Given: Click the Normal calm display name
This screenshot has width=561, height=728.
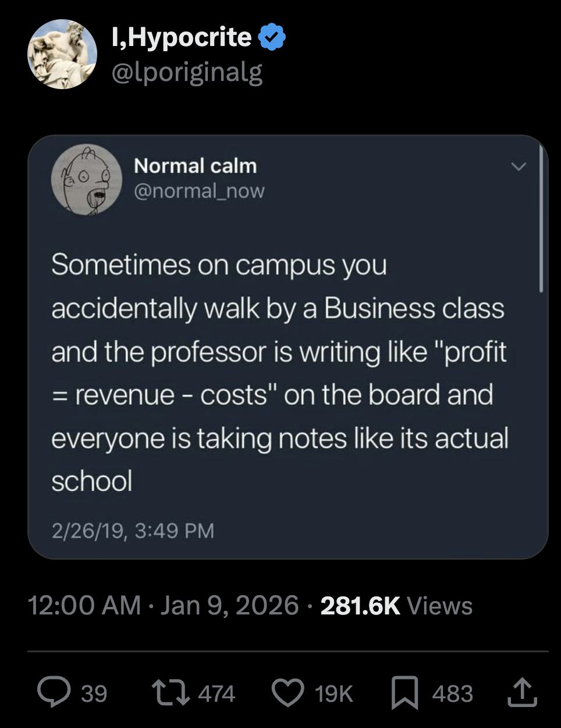Looking at the screenshot, I should pos(195,166).
